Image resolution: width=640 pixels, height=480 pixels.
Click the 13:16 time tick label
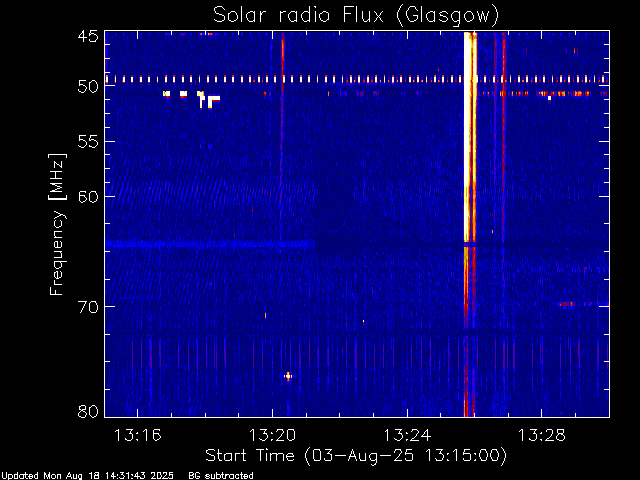pos(138,435)
